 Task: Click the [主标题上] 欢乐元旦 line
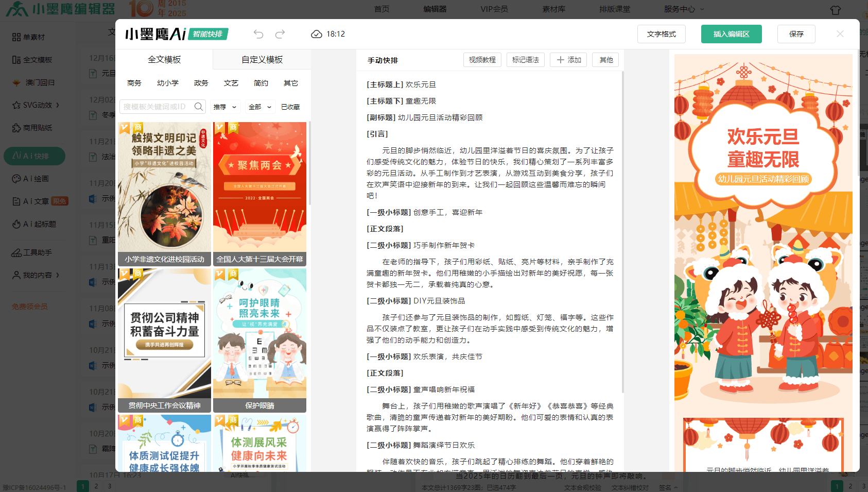tap(402, 84)
